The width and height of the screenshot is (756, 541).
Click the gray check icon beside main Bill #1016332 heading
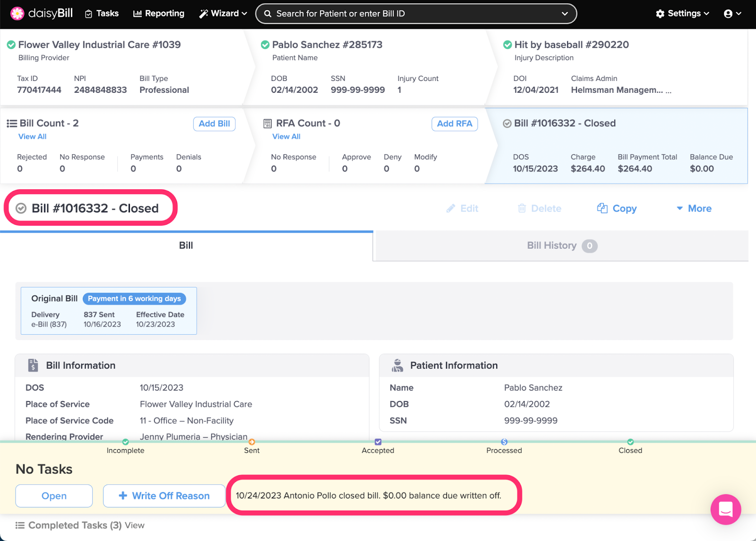click(21, 208)
